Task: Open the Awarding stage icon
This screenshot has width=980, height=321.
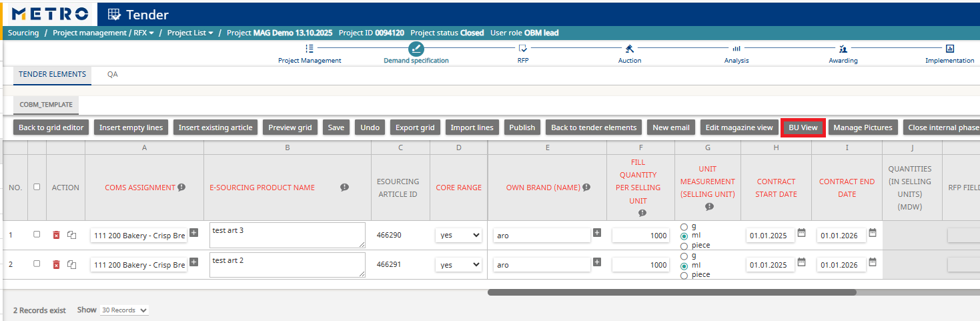Action: click(843, 49)
